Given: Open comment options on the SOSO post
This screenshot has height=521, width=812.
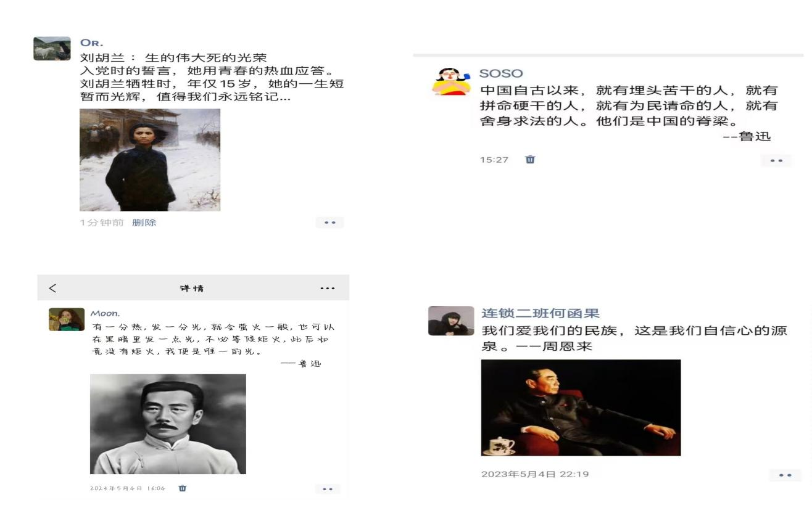Looking at the screenshot, I should [x=776, y=160].
